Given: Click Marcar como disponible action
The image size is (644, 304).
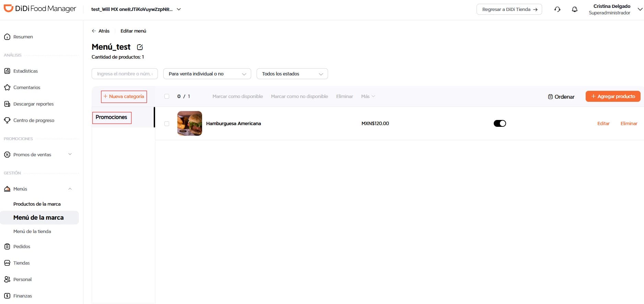Looking at the screenshot, I should (x=238, y=96).
